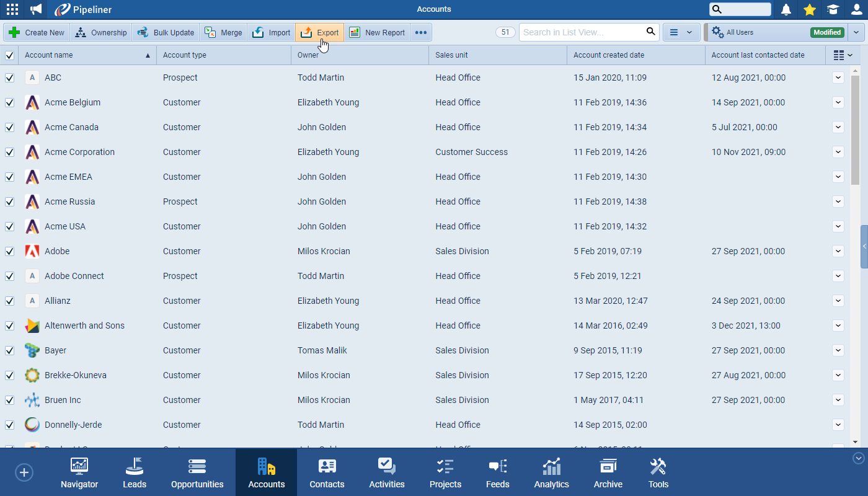The width and height of the screenshot is (868, 496).
Task: Open the user profile icon
Action: point(856,9)
